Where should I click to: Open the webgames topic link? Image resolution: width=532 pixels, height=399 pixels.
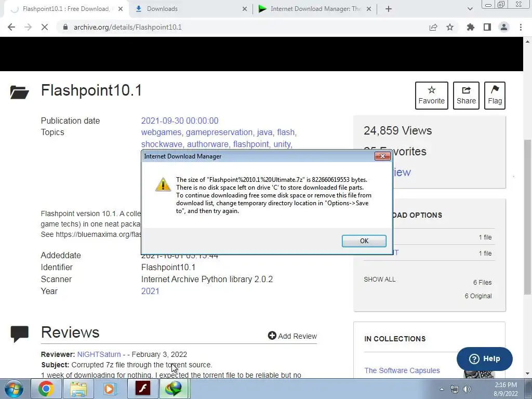point(162,132)
